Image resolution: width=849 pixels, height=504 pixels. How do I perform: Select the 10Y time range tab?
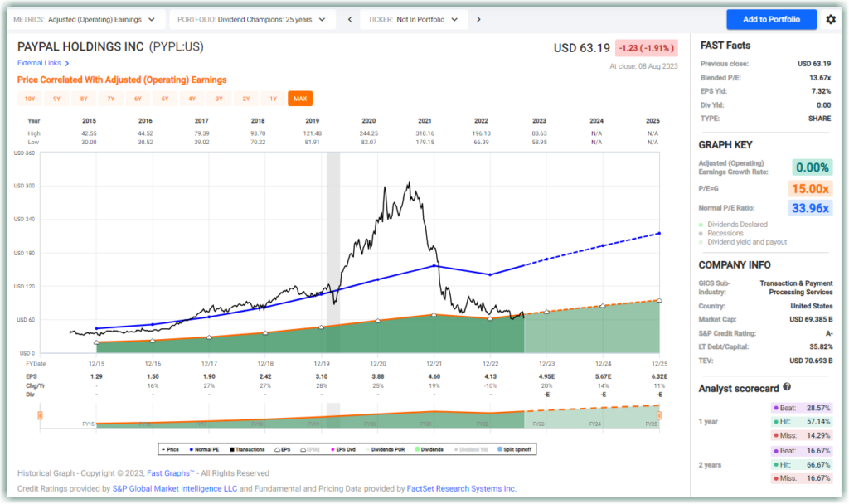click(x=30, y=99)
